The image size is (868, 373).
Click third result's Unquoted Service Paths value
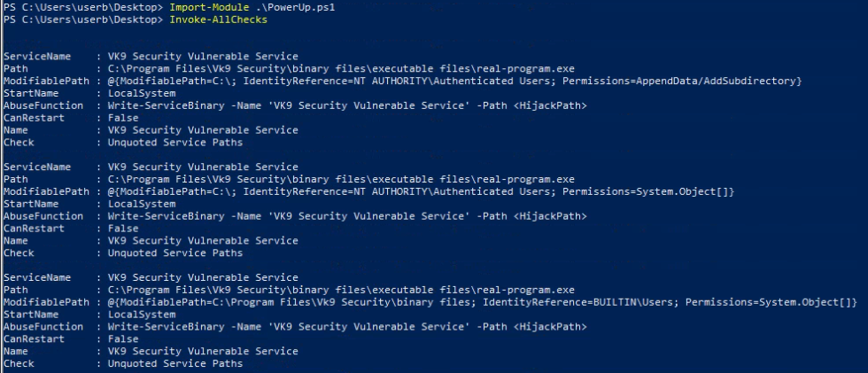174,363
